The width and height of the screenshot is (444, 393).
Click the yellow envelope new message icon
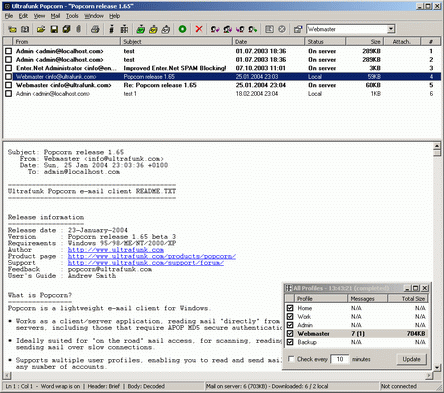(12, 29)
